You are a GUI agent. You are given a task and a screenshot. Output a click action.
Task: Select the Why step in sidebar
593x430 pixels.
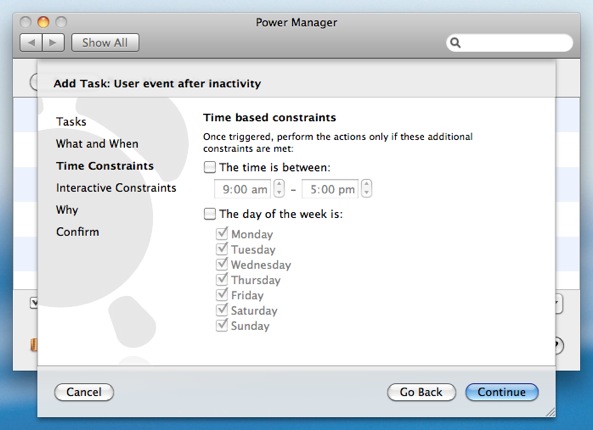[67, 210]
